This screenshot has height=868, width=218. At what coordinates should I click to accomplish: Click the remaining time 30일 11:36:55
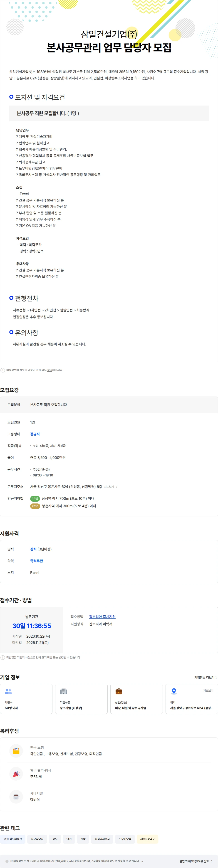pyautogui.click(x=32, y=626)
